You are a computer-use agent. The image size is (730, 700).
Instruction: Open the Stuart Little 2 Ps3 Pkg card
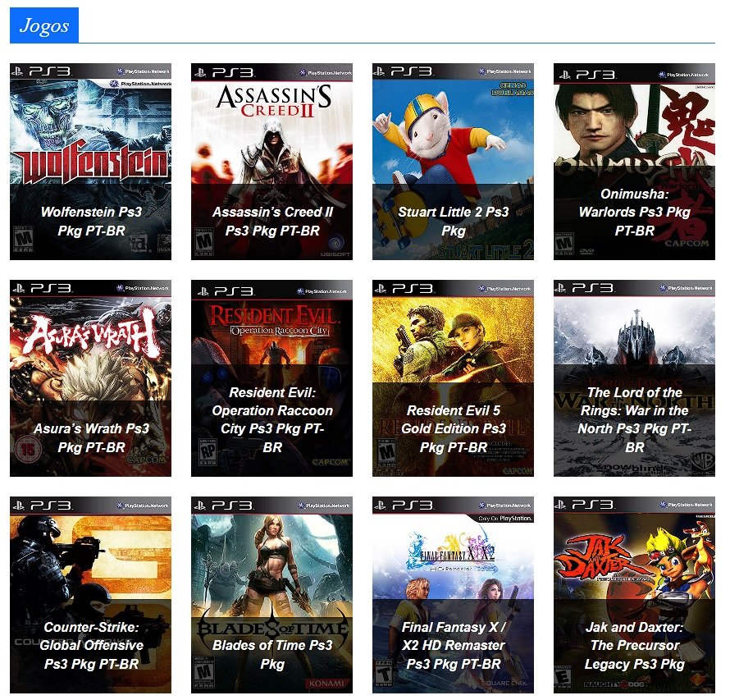pyautogui.click(x=453, y=162)
